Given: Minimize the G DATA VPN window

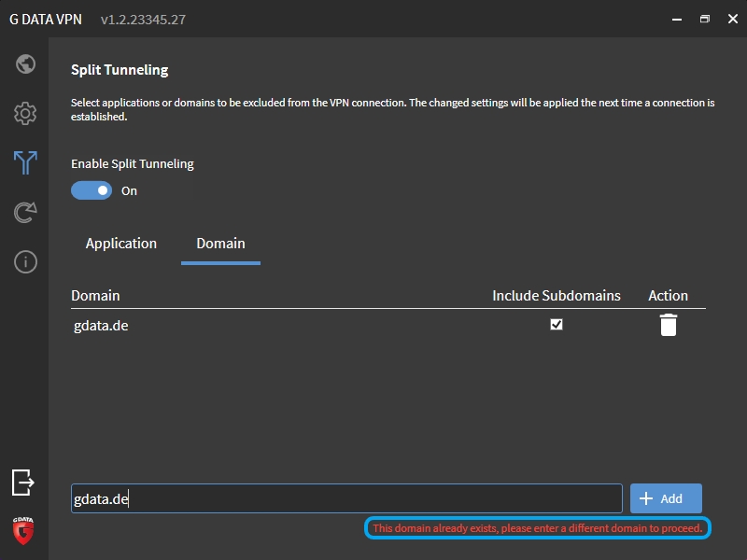Looking at the screenshot, I should coord(677,19).
